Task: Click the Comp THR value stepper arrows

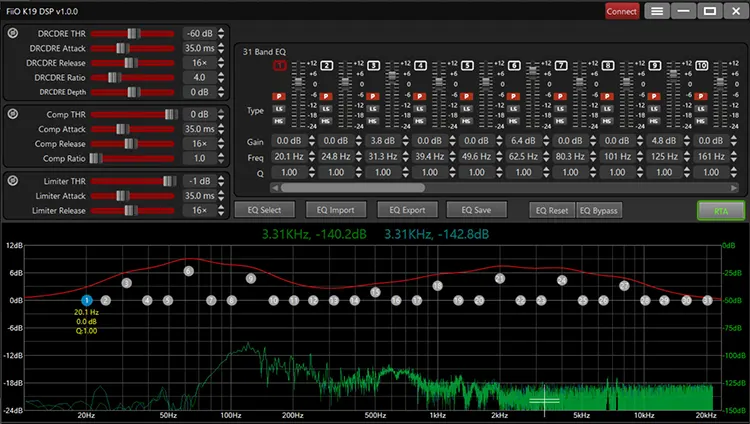Action: pos(221,114)
